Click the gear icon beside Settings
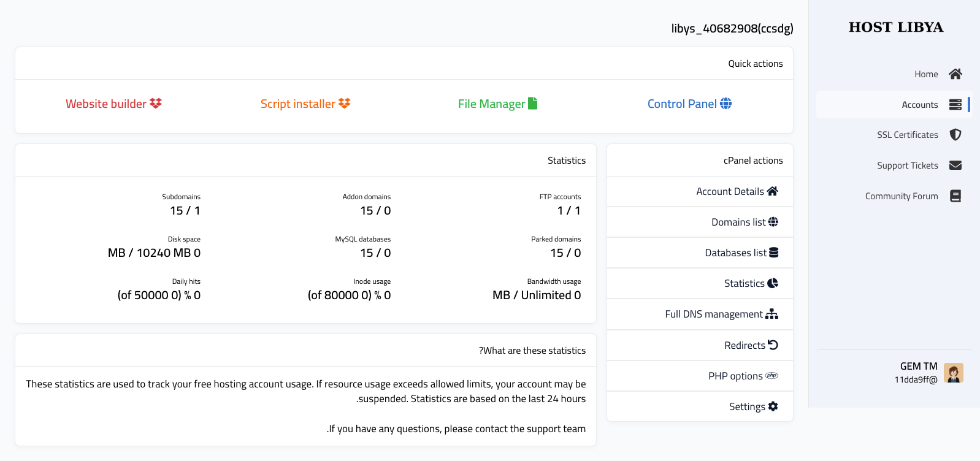980x461 pixels. click(773, 406)
